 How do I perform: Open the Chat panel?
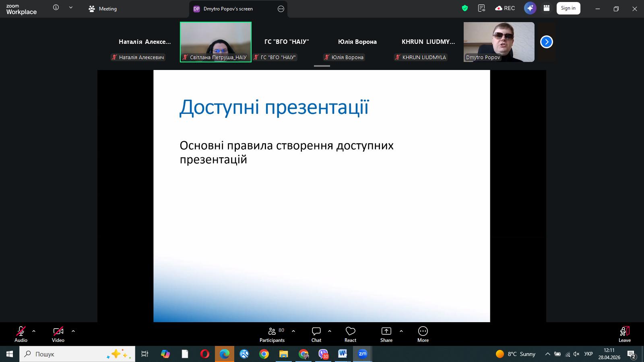click(x=316, y=334)
